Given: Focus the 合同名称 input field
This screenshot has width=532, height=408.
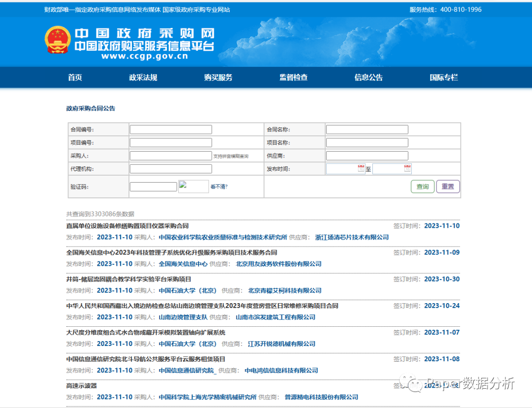Looking at the screenshot, I should pyautogui.click(x=367, y=129).
